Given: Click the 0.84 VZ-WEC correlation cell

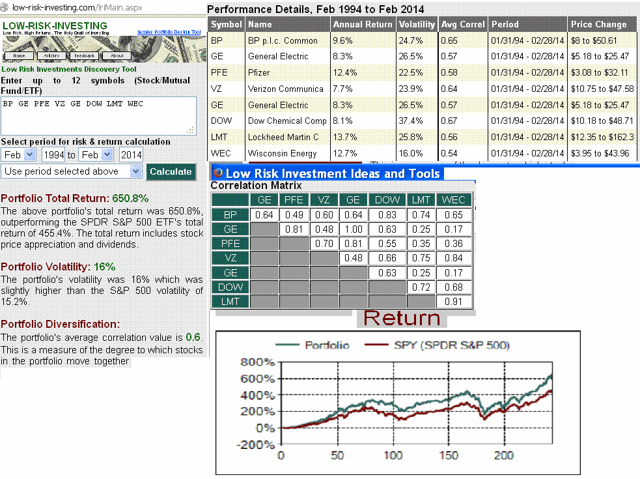Looking at the screenshot, I should point(453,258).
